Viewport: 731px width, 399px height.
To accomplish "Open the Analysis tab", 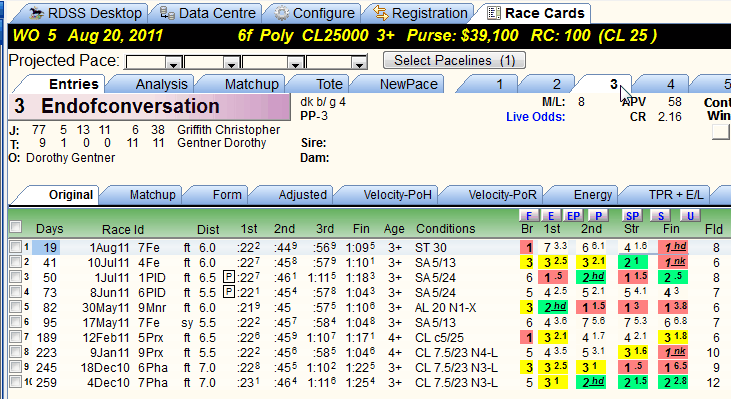I will [x=150, y=84].
